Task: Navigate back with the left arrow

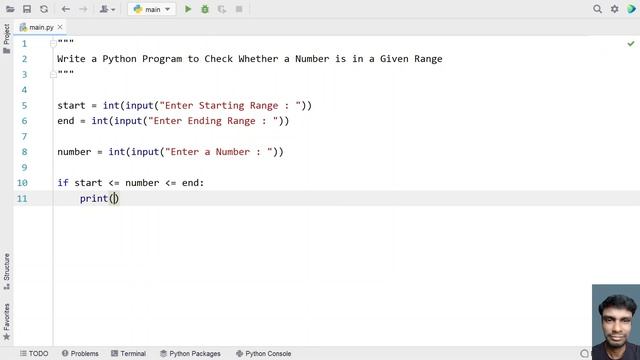Action: point(65,9)
